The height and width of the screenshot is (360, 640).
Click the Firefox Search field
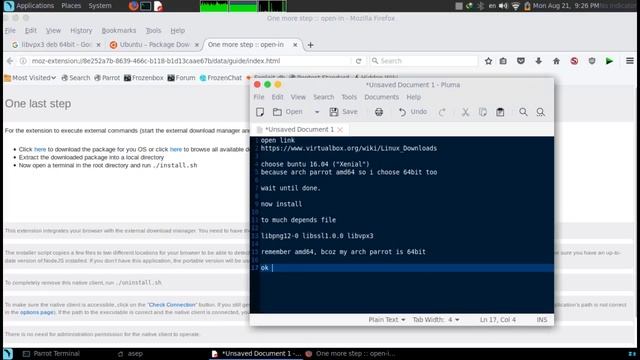click(424, 61)
